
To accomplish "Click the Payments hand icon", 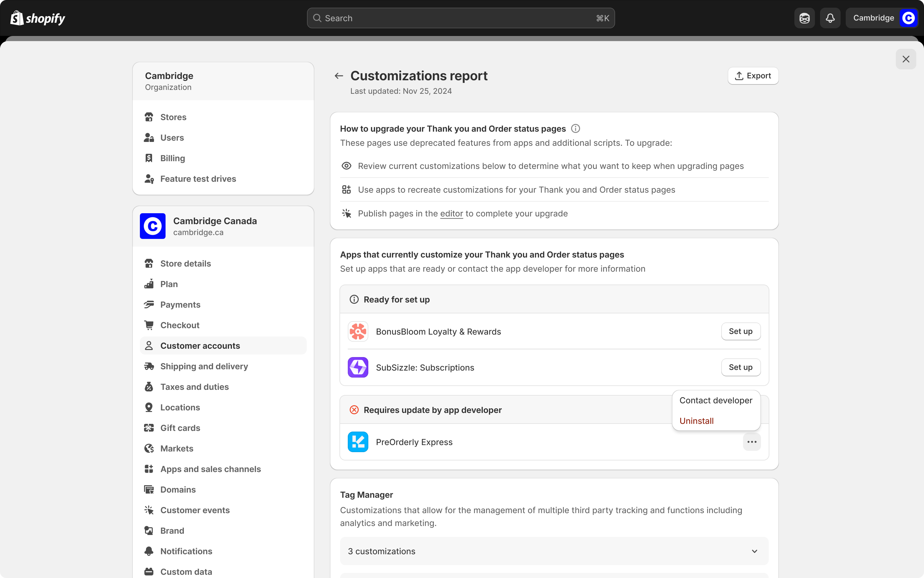I will coord(149,305).
